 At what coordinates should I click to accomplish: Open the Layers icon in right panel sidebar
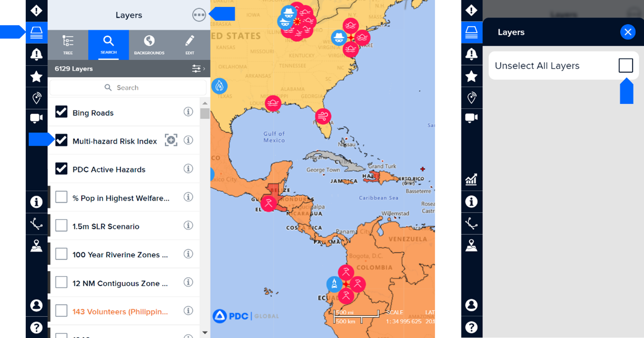tap(471, 32)
